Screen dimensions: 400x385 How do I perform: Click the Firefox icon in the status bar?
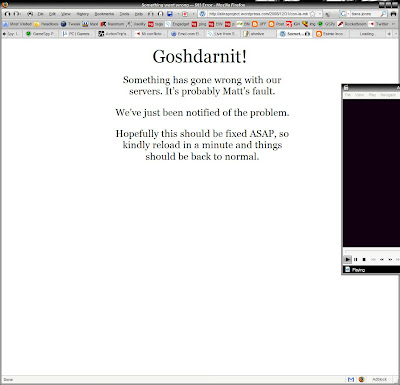(x=361, y=379)
